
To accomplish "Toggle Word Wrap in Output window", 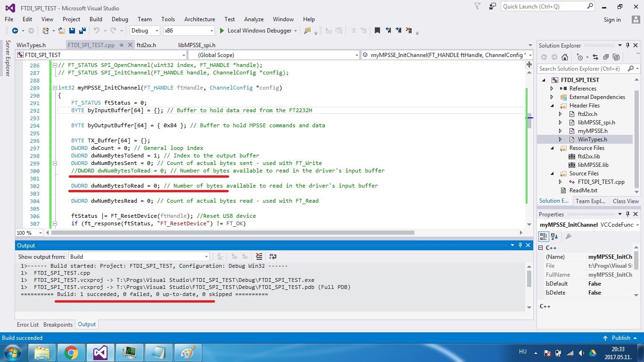I will (x=272, y=256).
